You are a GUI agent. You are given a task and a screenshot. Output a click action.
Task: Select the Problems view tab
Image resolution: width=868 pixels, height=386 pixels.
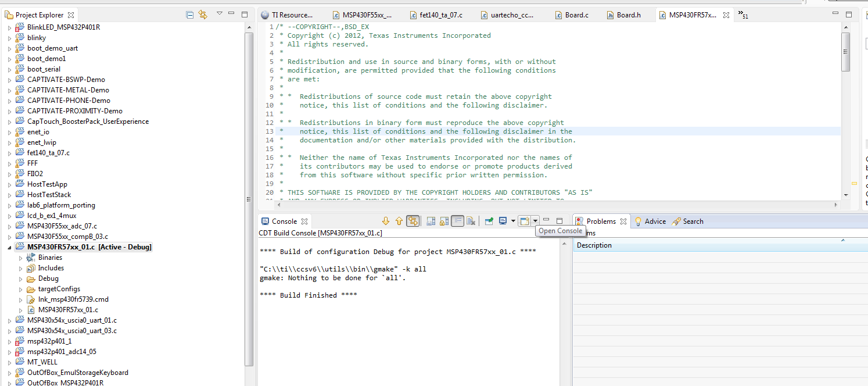click(x=601, y=221)
